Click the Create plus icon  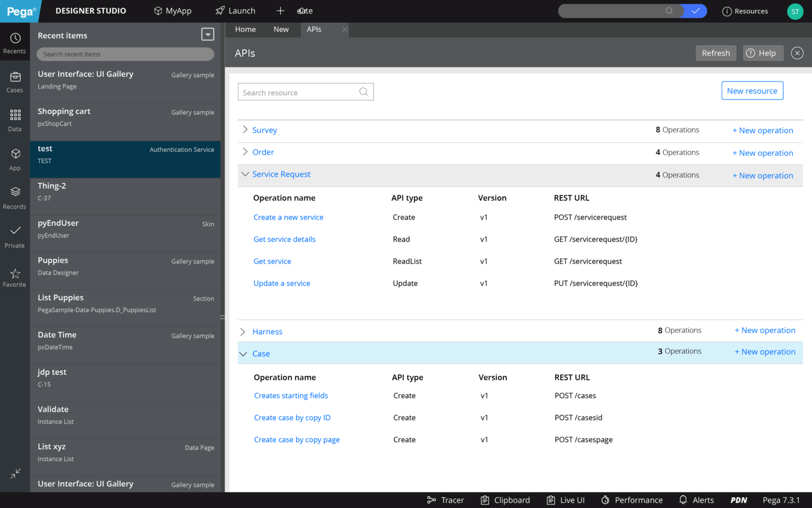click(x=281, y=11)
